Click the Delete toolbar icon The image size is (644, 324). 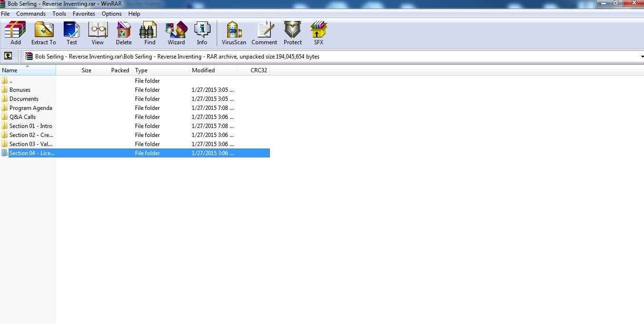click(124, 33)
